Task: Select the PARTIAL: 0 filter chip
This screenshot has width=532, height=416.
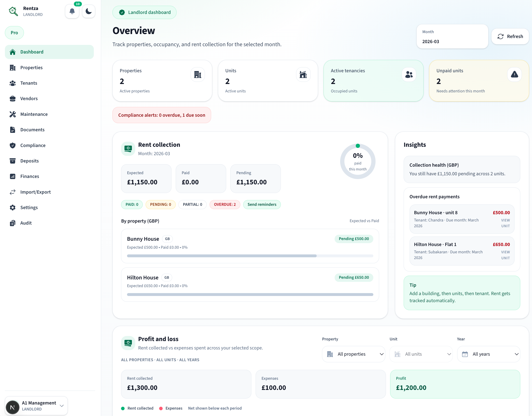Action: click(x=192, y=204)
